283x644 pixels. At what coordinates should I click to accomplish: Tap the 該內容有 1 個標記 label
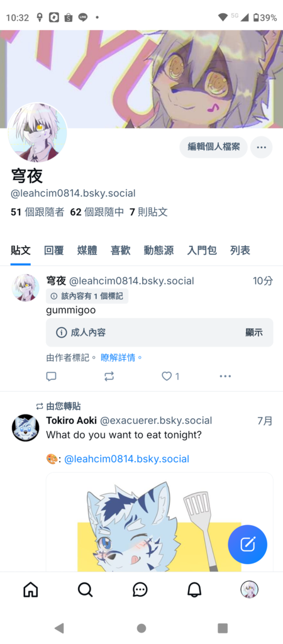point(87,296)
